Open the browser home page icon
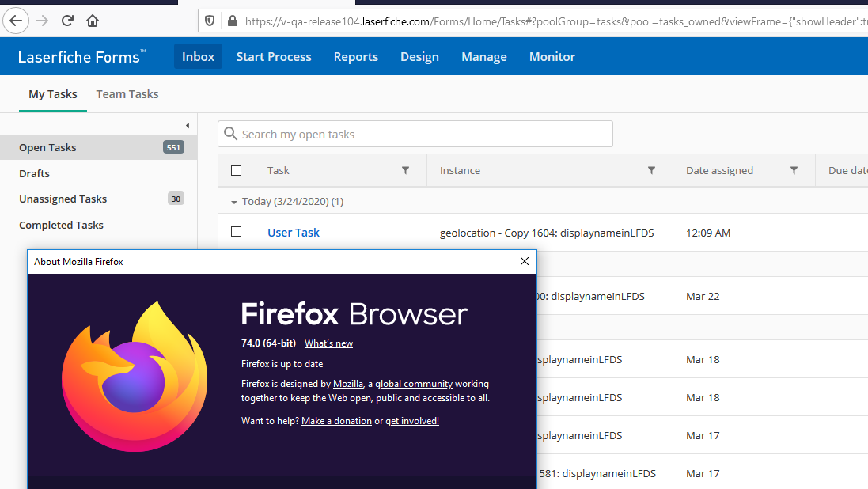Image resolution: width=868 pixels, height=489 pixels. click(x=93, y=21)
